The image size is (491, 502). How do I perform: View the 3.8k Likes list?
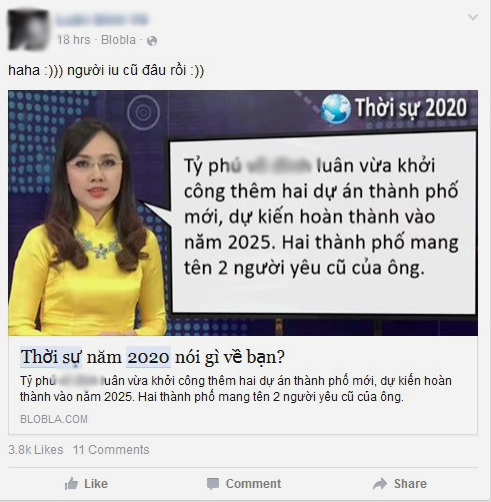[36, 450]
